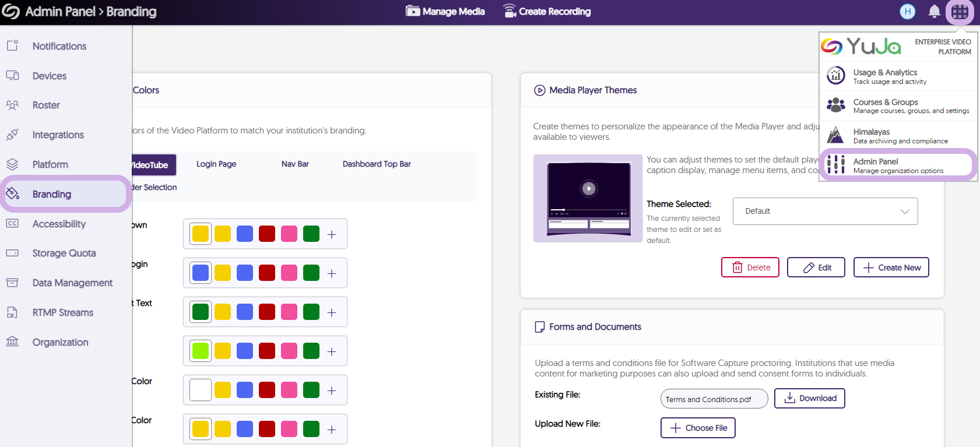This screenshot has height=447, width=980.
Task: Download the Terms and Conditions file
Action: (x=809, y=398)
